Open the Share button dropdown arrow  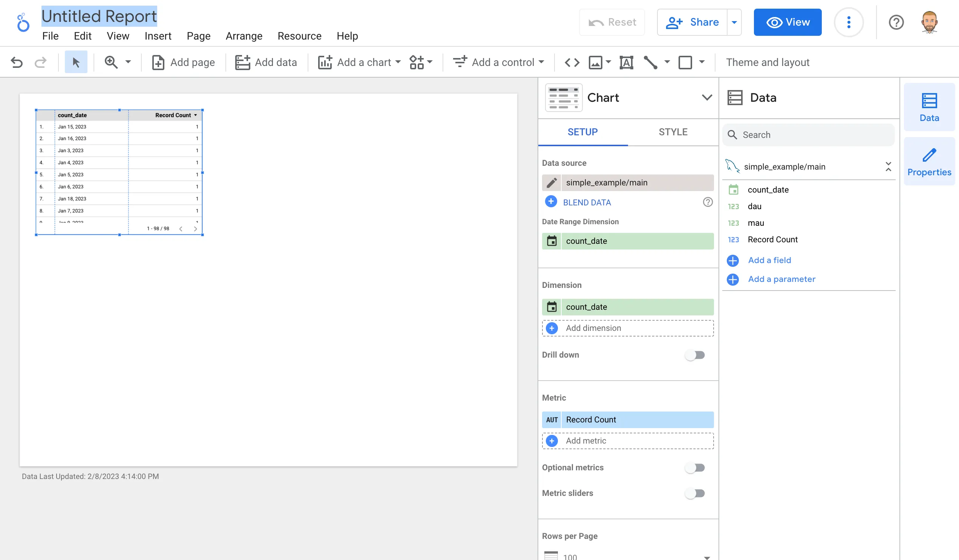coord(734,22)
